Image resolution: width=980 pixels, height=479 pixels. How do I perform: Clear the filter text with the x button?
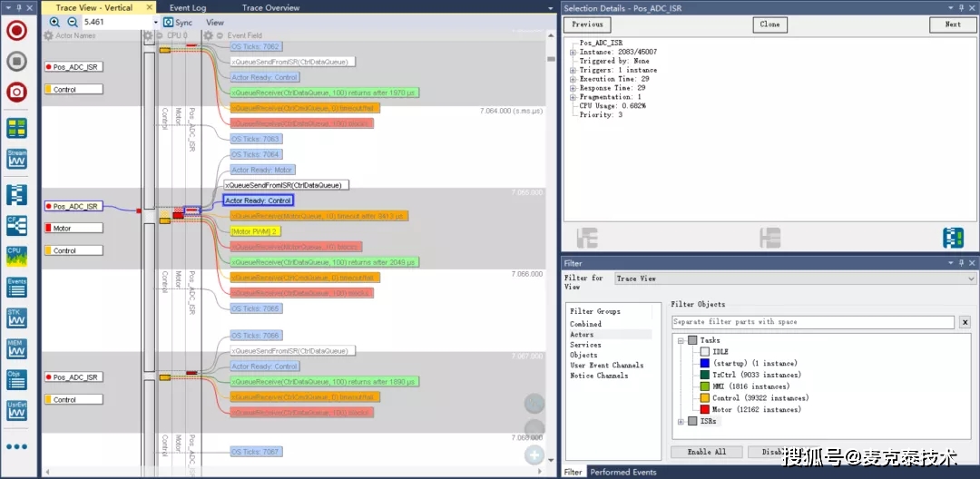[x=965, y=322]
